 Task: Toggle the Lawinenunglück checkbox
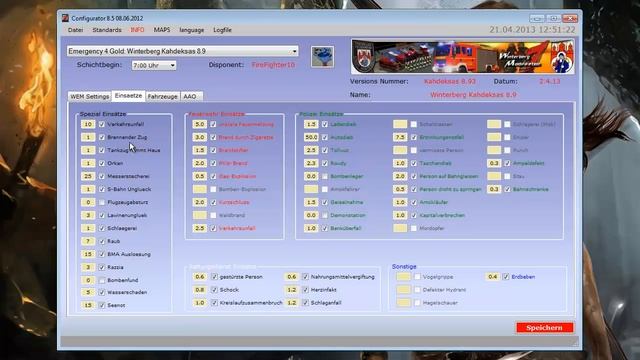(102, 215)
